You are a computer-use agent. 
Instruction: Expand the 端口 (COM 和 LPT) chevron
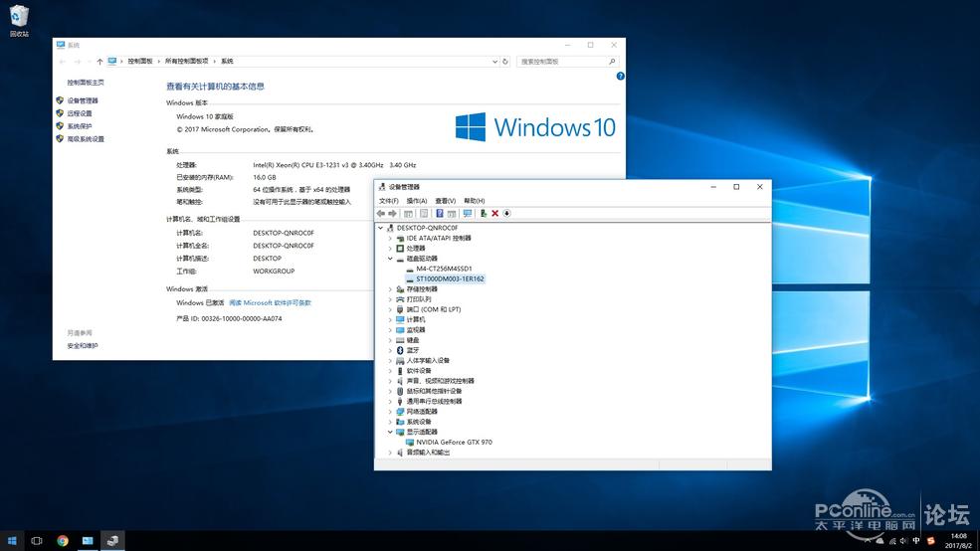click(x=390, y=310)
